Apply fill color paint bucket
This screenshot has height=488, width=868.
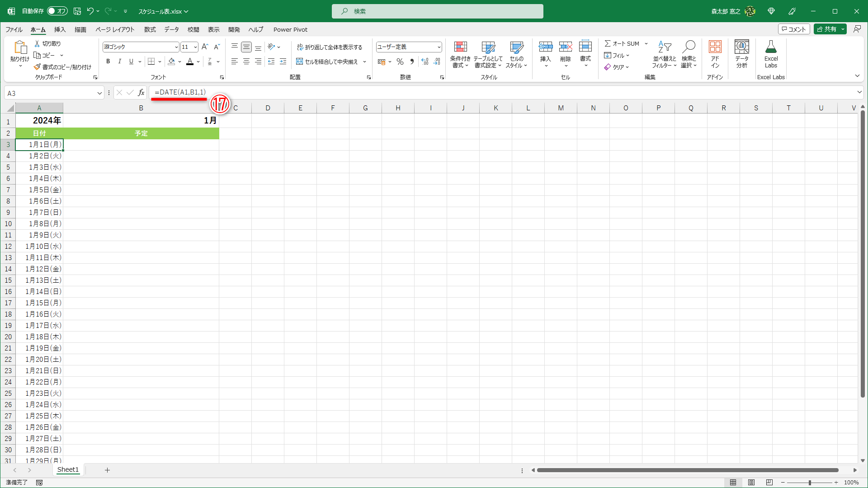(x=171, y=62)
